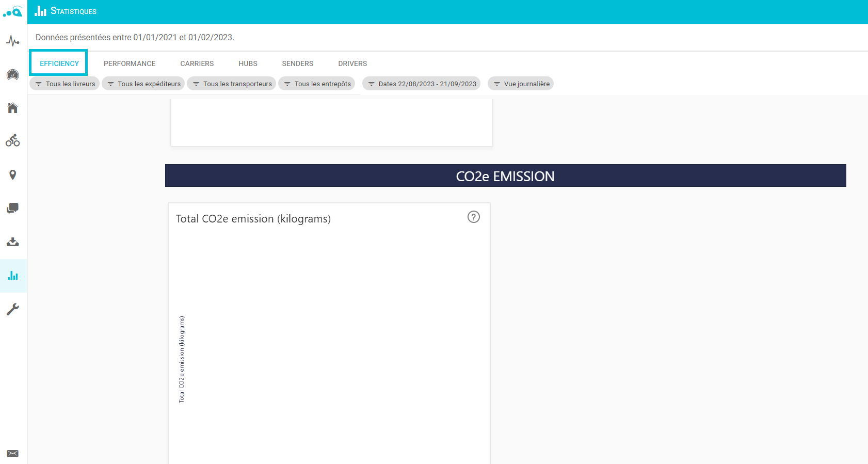Open the dashboard gauge icon in sidebar

tap(13, 74)
